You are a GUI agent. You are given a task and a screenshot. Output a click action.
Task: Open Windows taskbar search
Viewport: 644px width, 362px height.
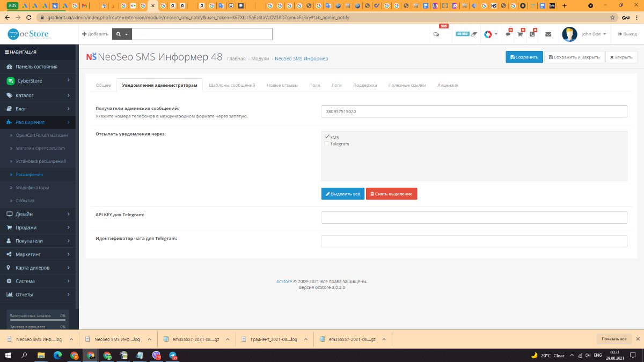(x=24, y=355)
